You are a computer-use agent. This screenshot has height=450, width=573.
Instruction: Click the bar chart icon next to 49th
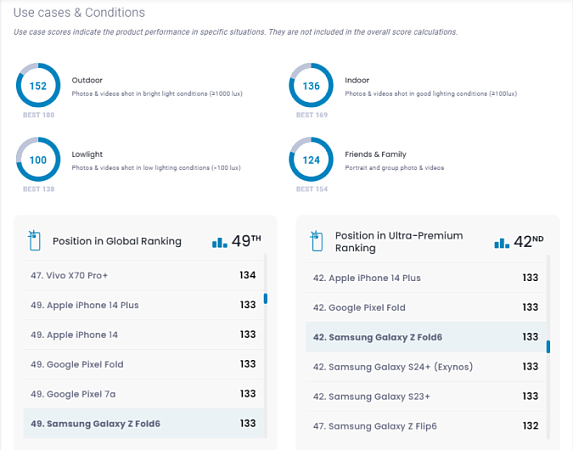(219, 242)
